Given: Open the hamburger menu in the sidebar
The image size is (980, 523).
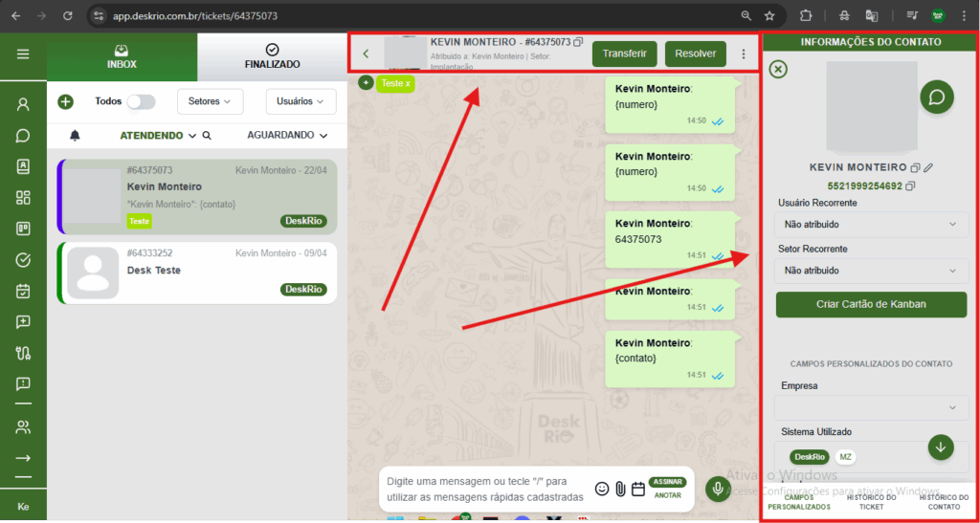Looking at the screenshot, I should click(23, 54).
